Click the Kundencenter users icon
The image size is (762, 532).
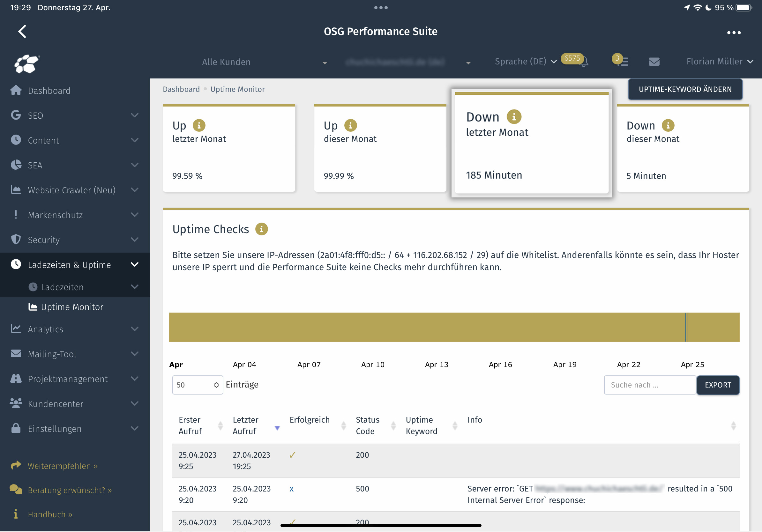click(x=16, y=403)
